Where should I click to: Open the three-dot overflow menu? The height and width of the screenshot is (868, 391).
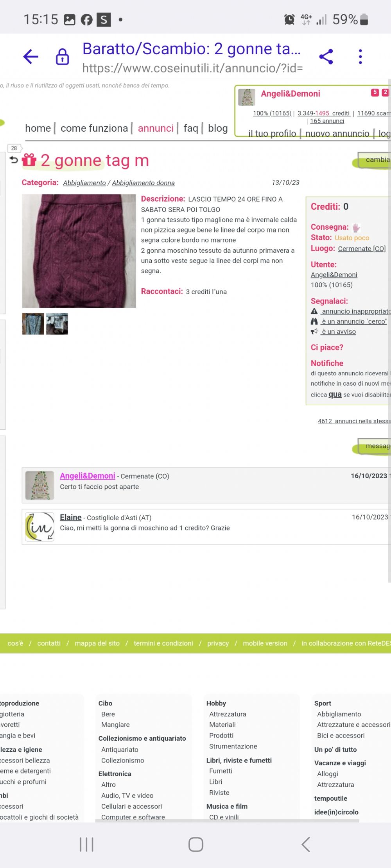360,57
